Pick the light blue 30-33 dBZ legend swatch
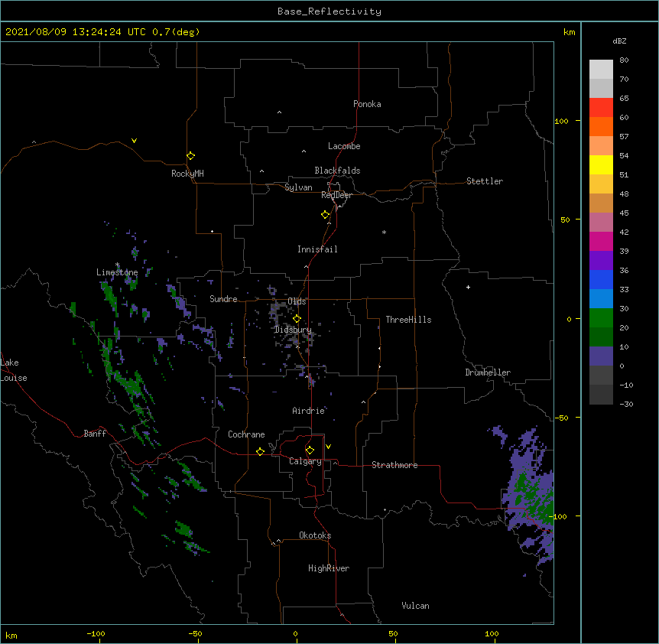This screenshot has width=659, height=644. click(x=601, y=298)
